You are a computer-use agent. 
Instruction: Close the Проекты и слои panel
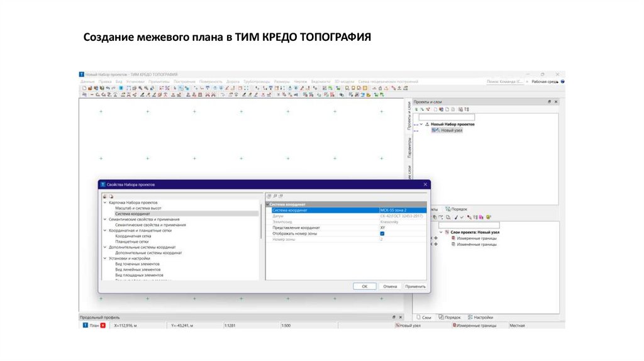click(x=556, y=101)
